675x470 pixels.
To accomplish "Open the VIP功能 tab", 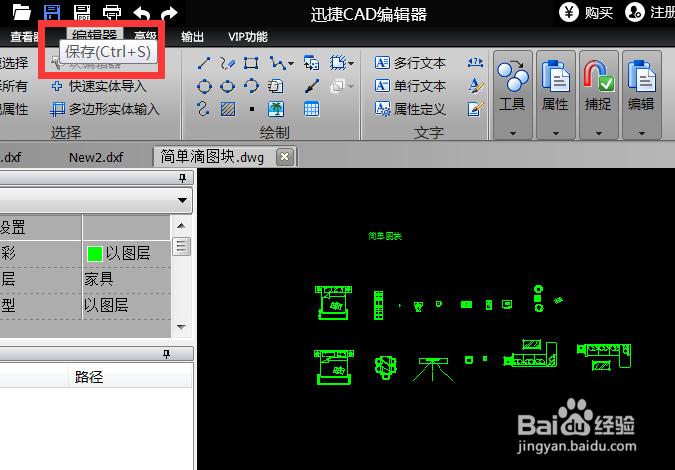I will 248,37.
